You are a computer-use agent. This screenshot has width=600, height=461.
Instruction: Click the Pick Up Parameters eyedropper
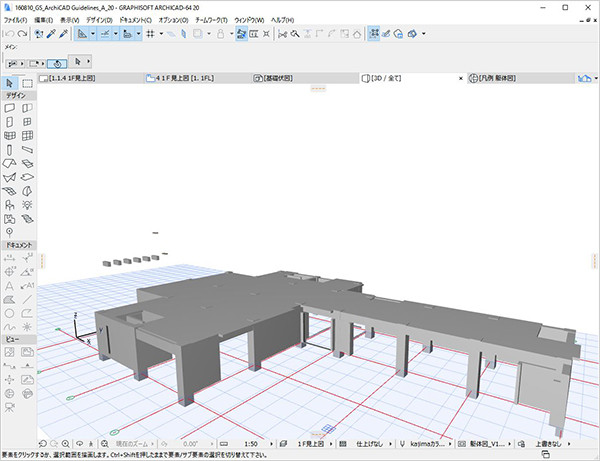click(51, 34)
